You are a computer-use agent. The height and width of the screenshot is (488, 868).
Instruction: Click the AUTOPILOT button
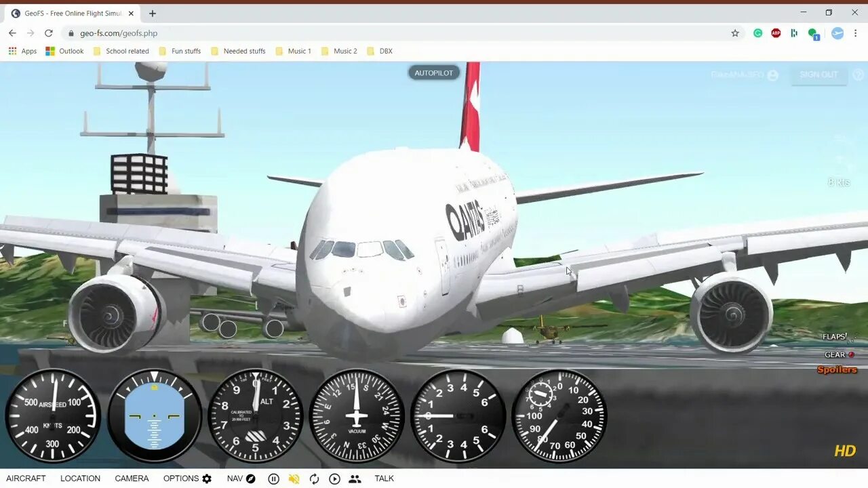(434, 73)
